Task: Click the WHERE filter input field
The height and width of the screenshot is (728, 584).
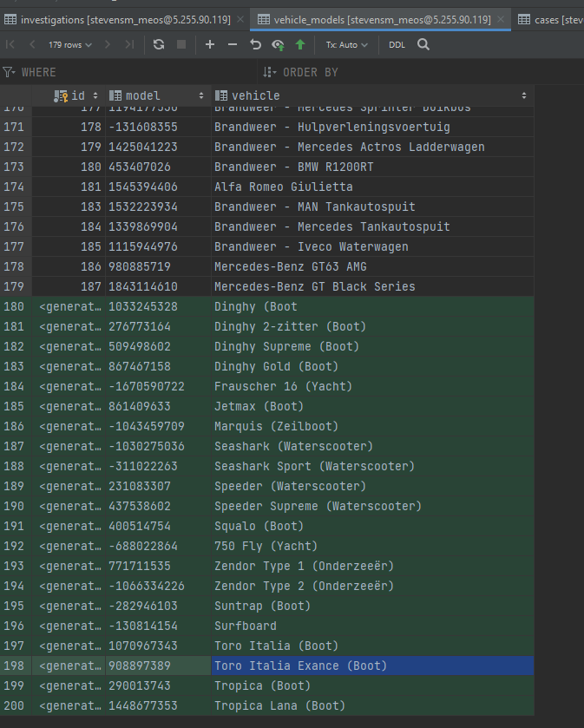Action: pos(130,72)
